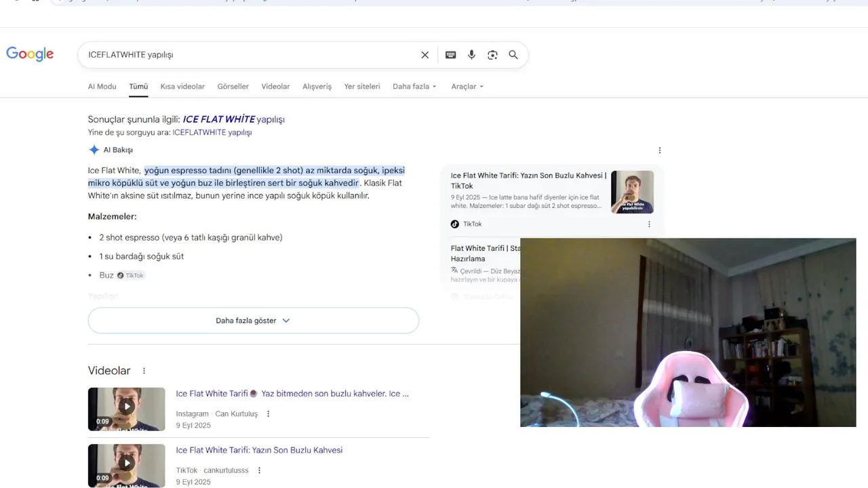Click the Malzemeler heading text

click(x=113, y=216)
